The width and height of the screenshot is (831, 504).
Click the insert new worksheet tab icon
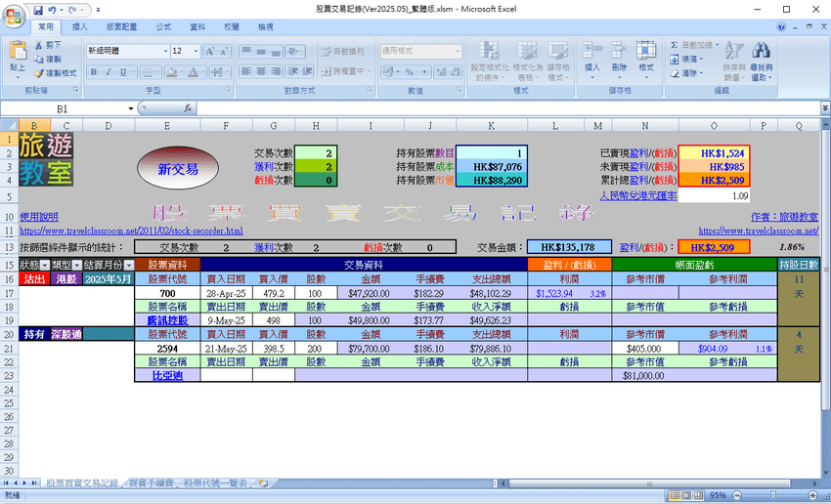click(x=263, y=483)
